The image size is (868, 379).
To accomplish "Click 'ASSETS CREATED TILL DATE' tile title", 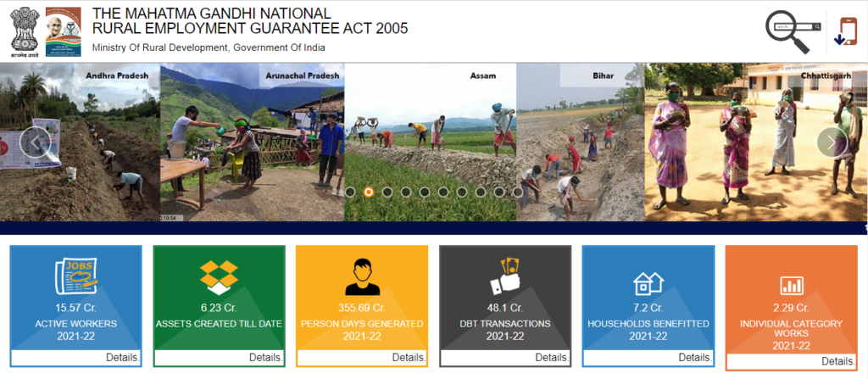I will click(x=220, y=324).
